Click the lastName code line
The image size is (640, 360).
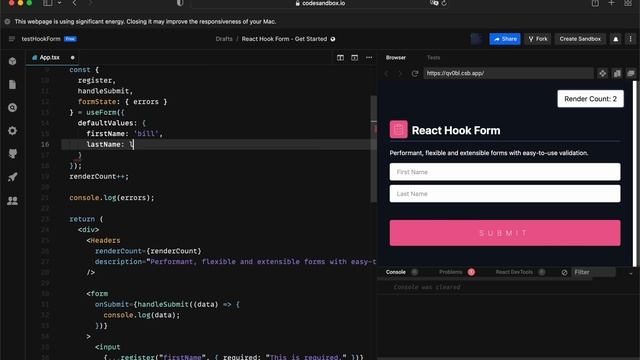coord(110,144)
